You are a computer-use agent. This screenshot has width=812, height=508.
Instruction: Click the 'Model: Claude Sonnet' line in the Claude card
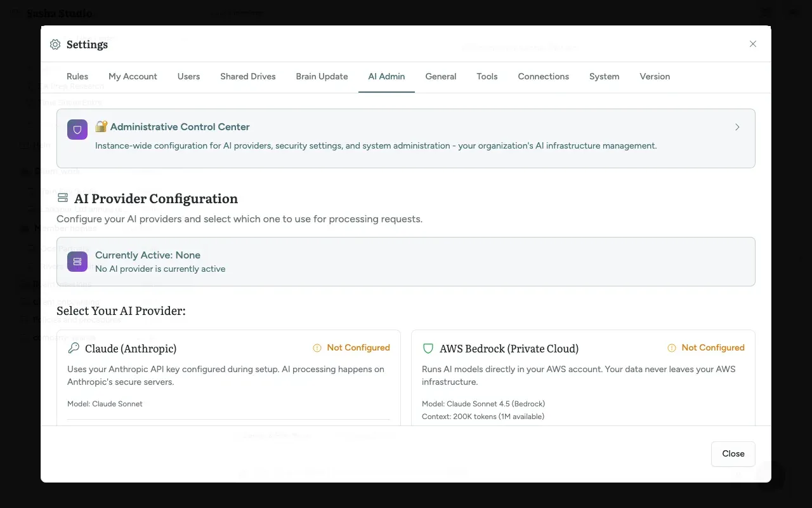point(105,404)
